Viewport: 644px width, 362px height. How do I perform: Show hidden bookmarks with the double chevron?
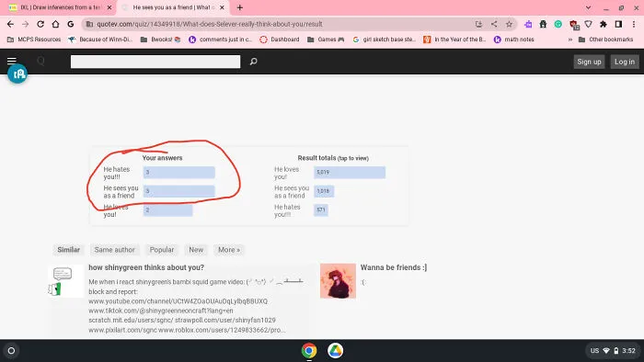tap(570, 40)
